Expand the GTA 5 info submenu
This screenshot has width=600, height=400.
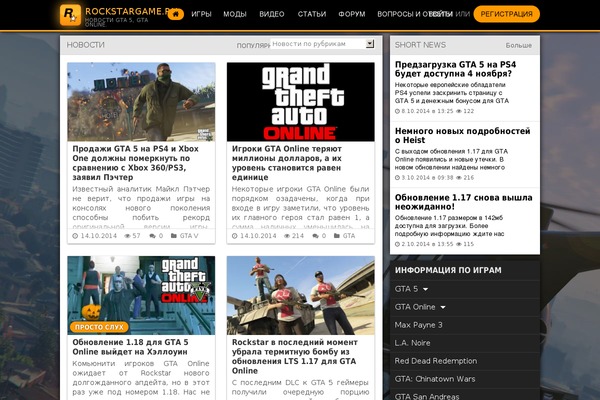(426, 289)
